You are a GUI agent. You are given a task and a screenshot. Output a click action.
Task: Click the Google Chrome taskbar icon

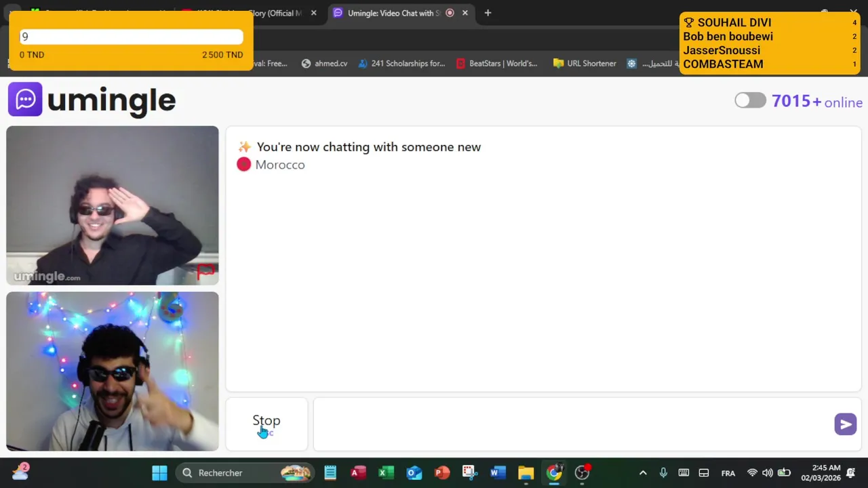click(x=554, y=473)
